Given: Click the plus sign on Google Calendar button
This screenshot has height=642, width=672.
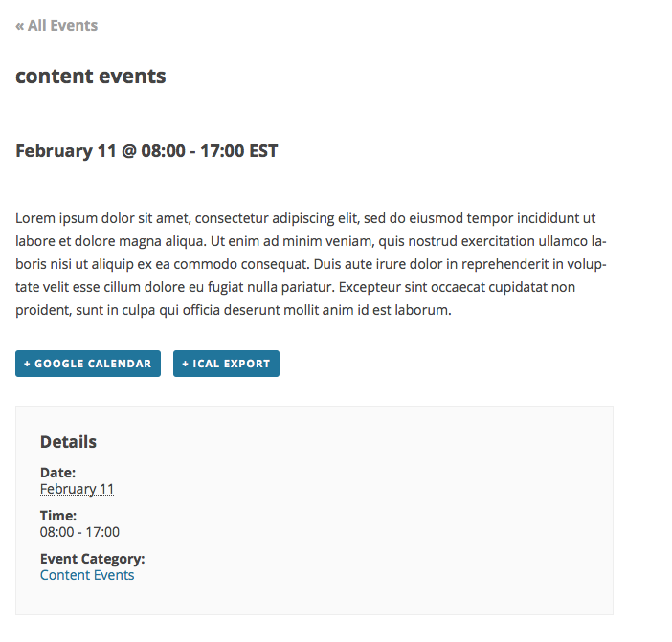Looking at the screenshot, I should (28, 364).
